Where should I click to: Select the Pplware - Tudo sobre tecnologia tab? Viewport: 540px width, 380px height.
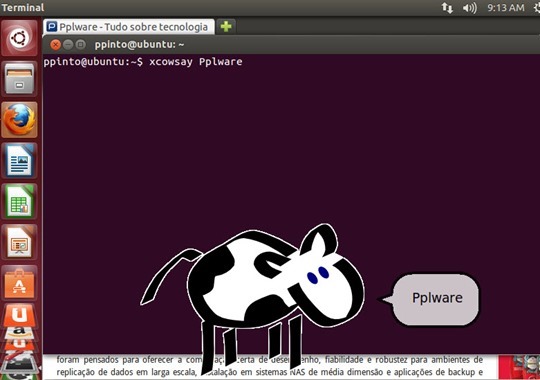tap(129, 27)
